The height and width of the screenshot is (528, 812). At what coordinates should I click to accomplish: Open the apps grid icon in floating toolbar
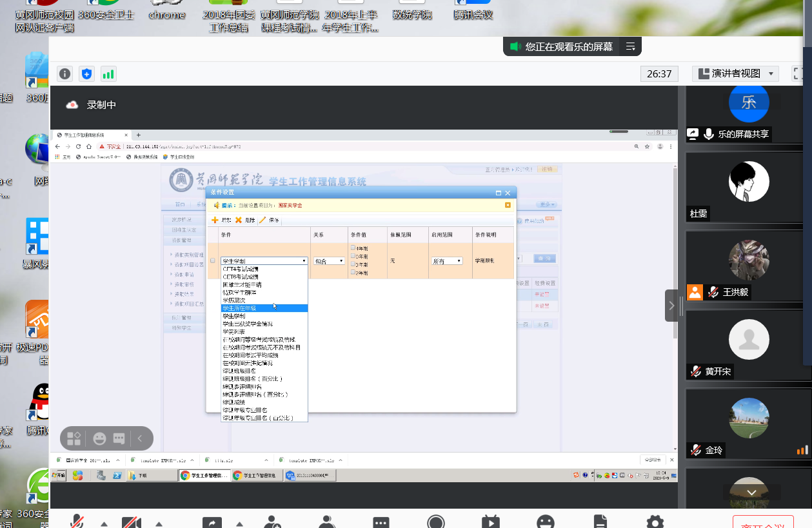(74, 438)
